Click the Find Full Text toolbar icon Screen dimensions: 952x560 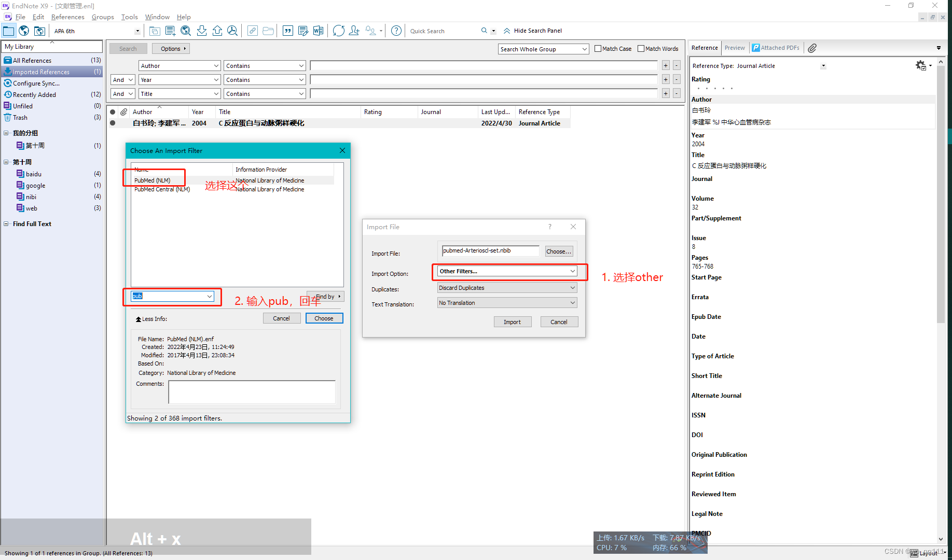[232, 31]
